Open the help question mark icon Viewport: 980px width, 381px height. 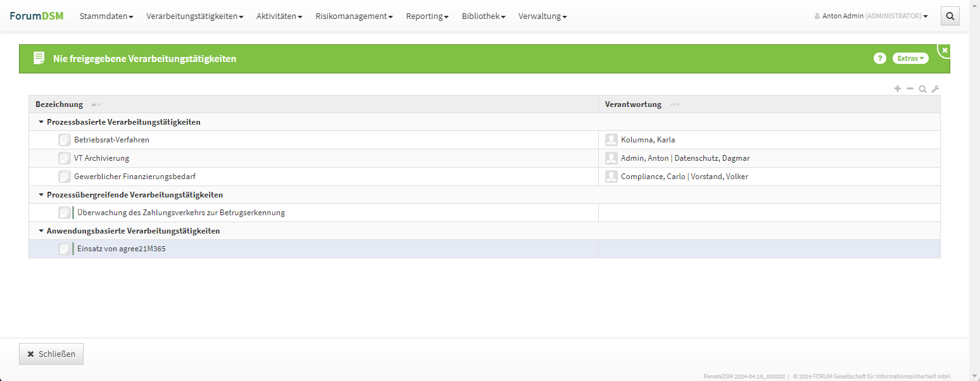click(879, 58)
